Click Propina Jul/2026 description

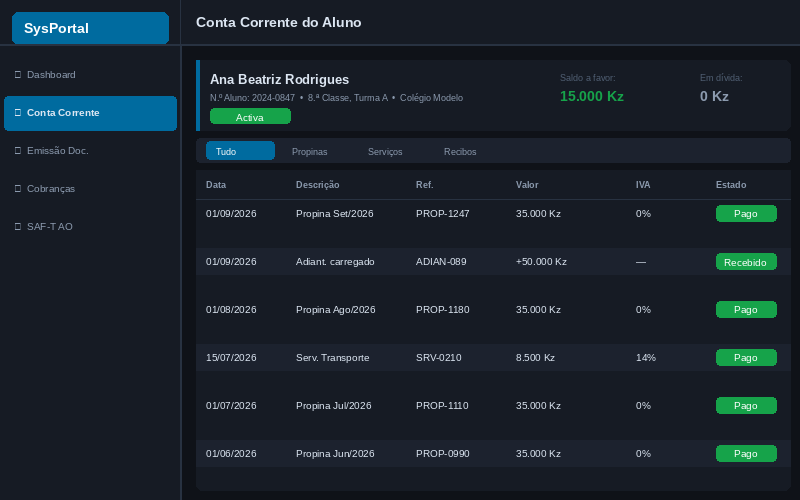[x=333, y=406]
